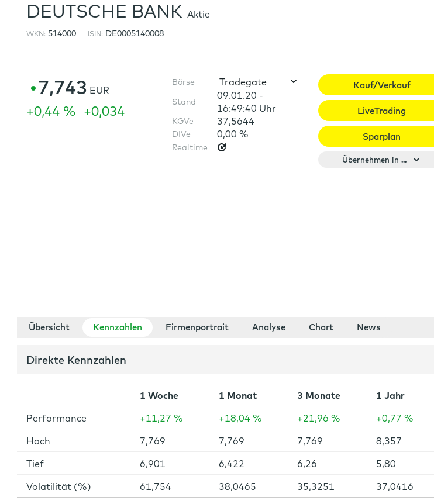Click the WKN value 514000
This screenshot has height=504, width=434.
click(x=62, y=33)
